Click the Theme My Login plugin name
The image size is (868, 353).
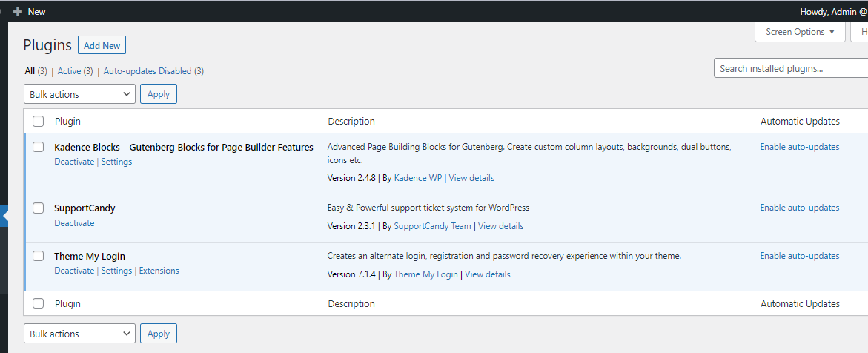(x=90, y=256)
